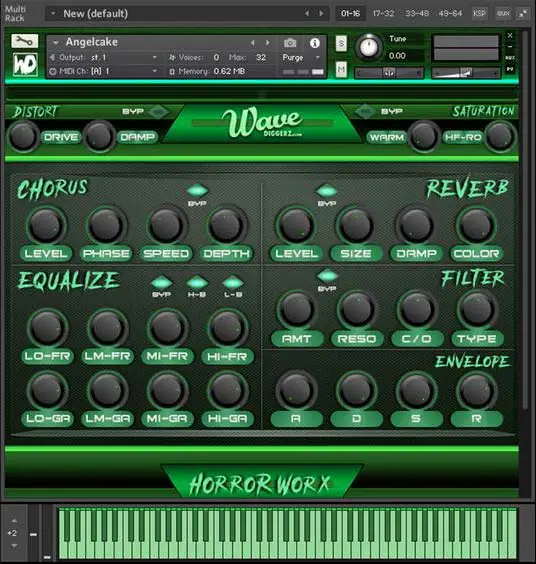Toggle Chorus BYP bypass switch
Screen dimensions: 536x564
(197, 190)
